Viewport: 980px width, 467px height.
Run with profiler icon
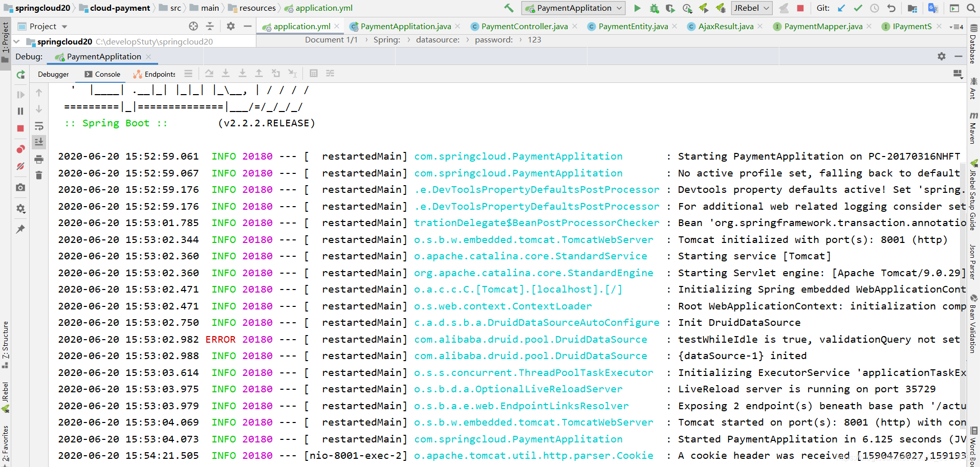tap(687, 8)
